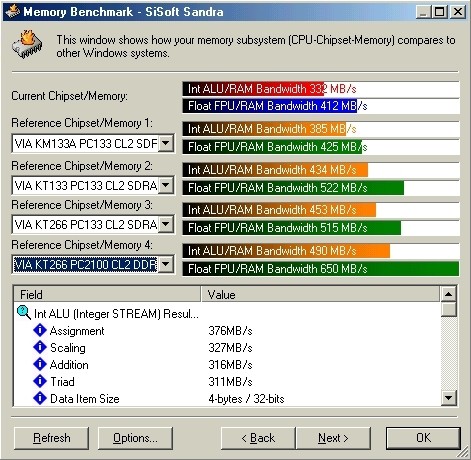The image size is (471, 460).
Task: Go to the Next page
Action: 333,438
